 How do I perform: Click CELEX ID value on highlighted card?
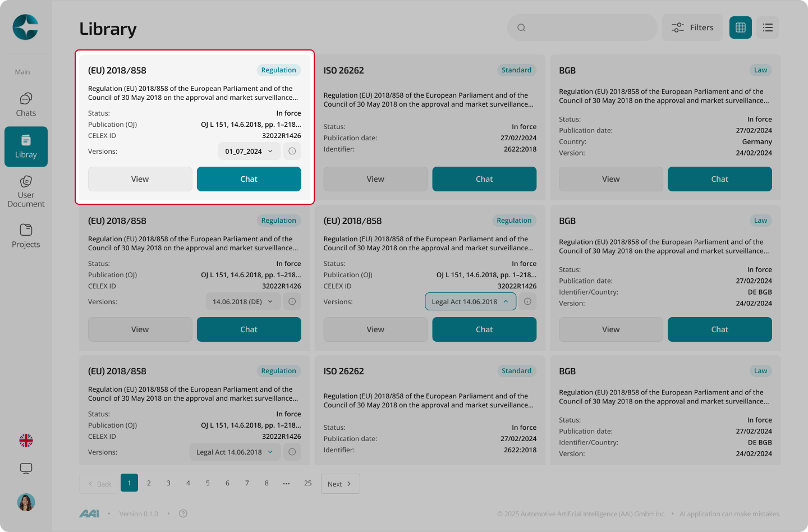(282, 136)
